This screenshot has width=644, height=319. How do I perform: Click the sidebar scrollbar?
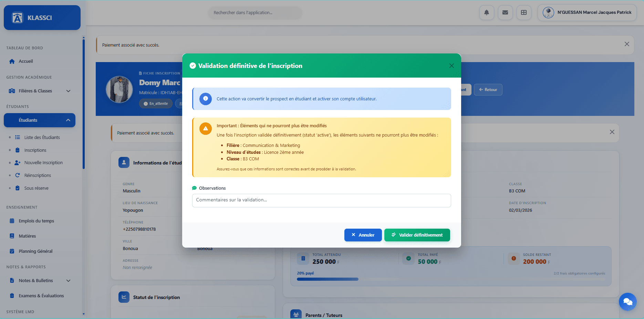(84, 103)
